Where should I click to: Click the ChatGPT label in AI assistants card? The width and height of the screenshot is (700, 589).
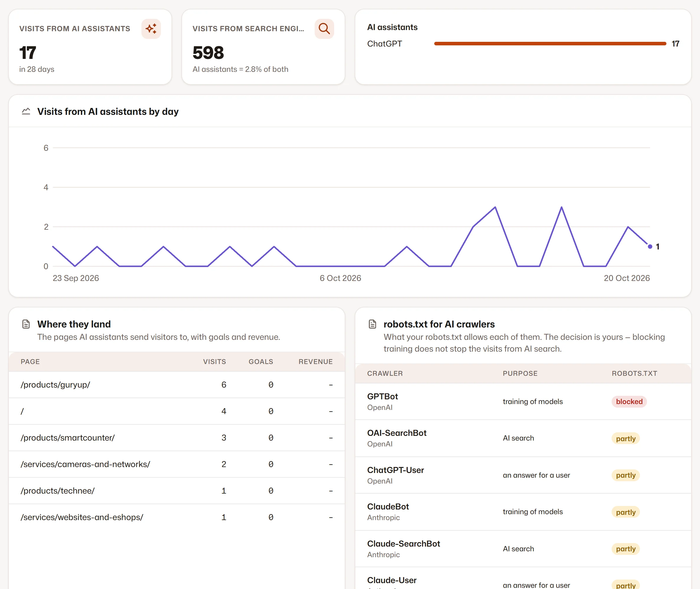point(384,44)
